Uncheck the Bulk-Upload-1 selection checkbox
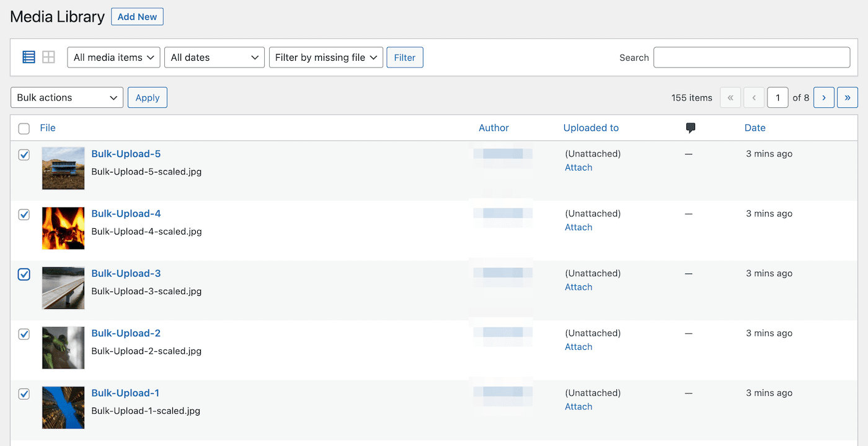 (x=24, y=394)
